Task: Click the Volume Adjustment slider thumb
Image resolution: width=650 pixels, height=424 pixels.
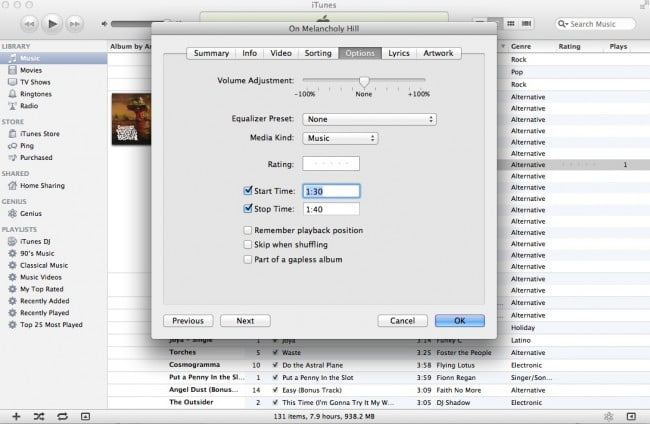Action: point(364,82)
